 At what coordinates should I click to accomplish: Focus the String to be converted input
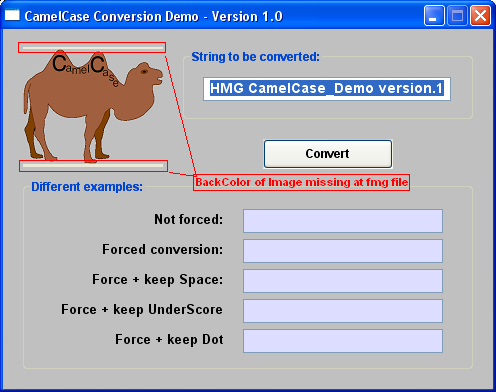point(327,89)
